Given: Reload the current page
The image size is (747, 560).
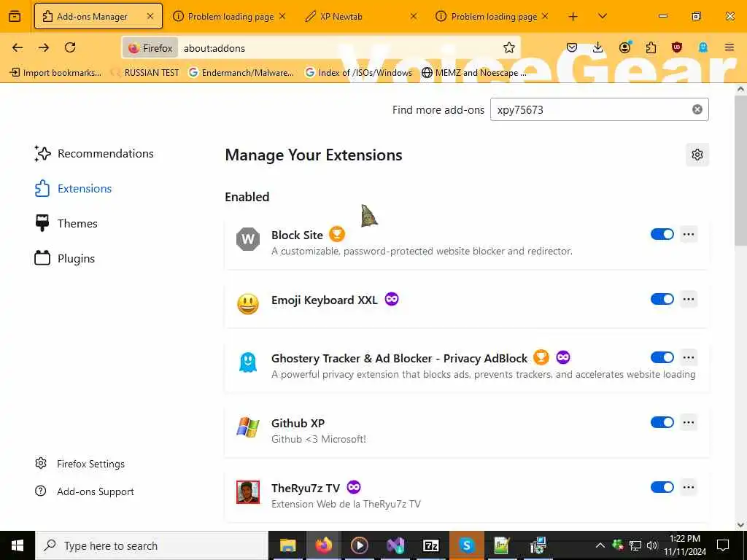Looking at the screenshot, I should click(70, 47).
